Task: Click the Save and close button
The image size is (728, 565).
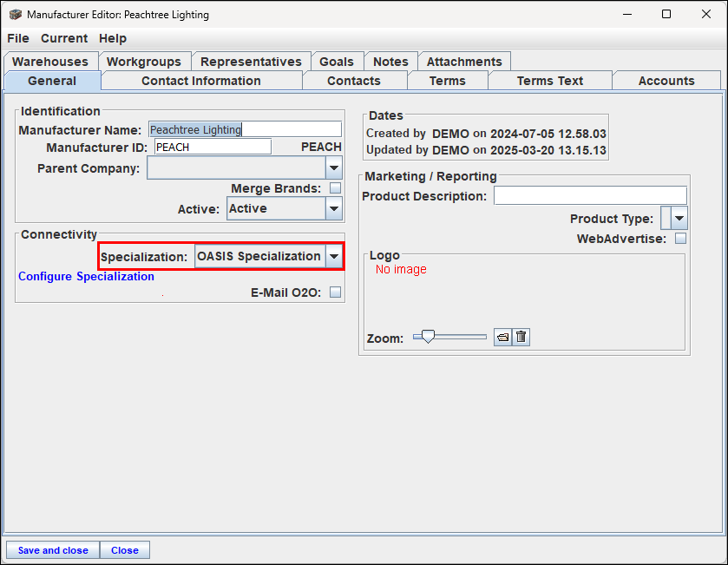Action: point(53,550)
